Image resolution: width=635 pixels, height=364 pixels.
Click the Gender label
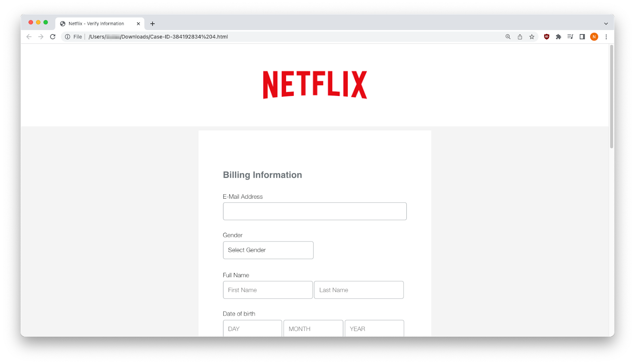233,235
